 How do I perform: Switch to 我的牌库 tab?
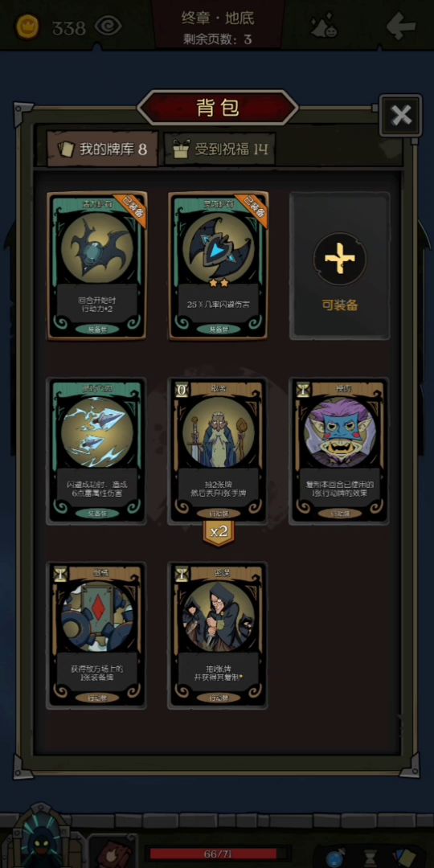pos(103,149)
